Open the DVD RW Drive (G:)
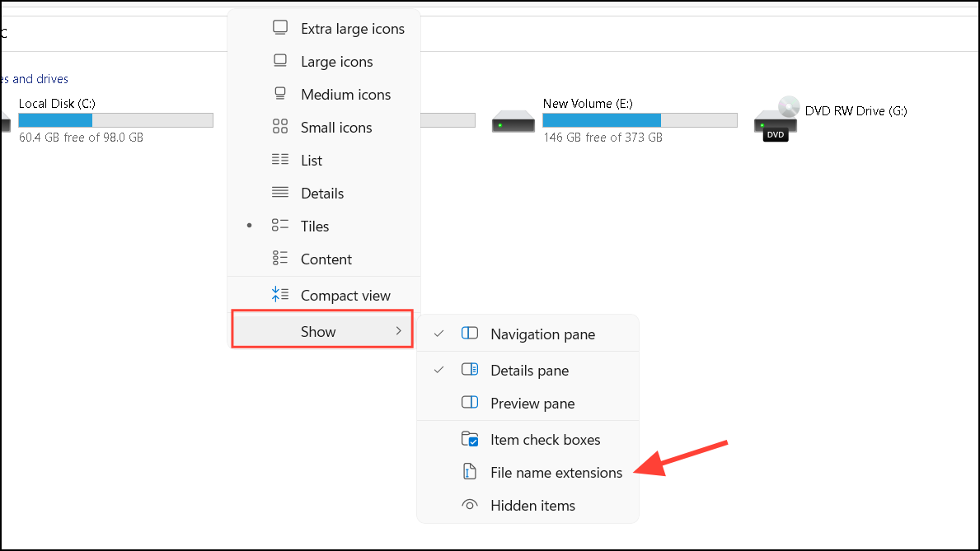The width and height of the screenshot is (980, 551). click(855, 110)
